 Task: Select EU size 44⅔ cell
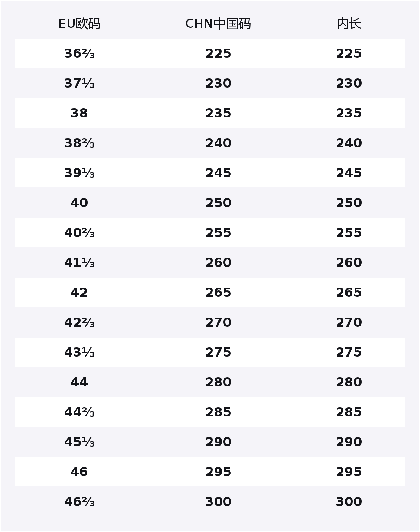pos(79,412)
